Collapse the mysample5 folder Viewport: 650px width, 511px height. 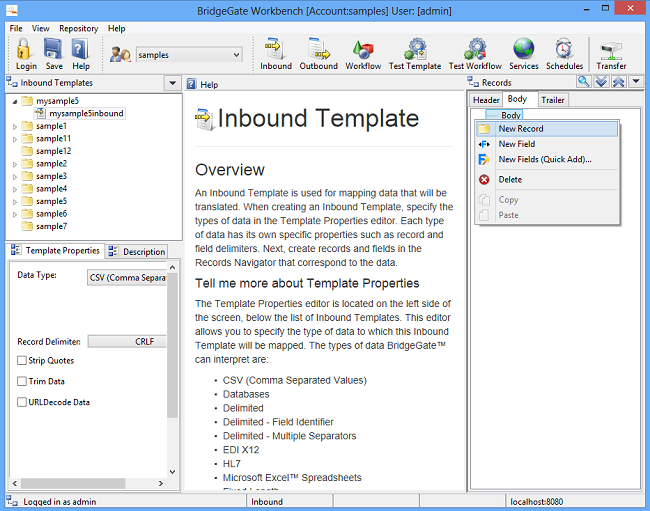coord(15,101)
